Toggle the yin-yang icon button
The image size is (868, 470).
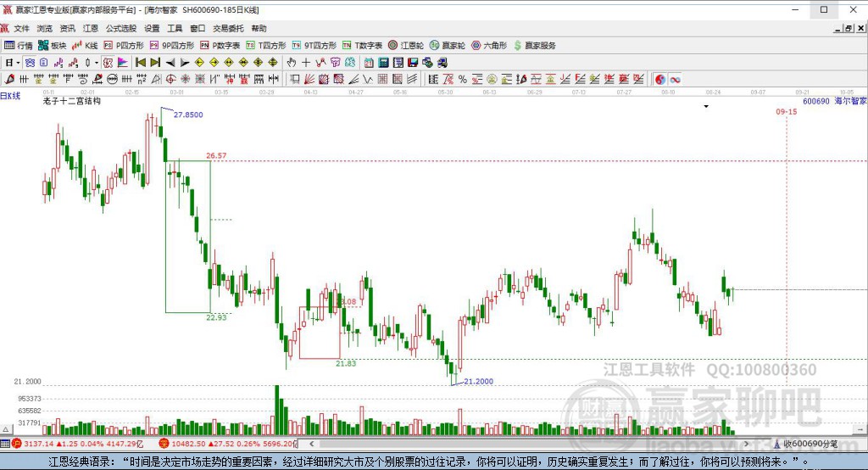click(659, 79)
